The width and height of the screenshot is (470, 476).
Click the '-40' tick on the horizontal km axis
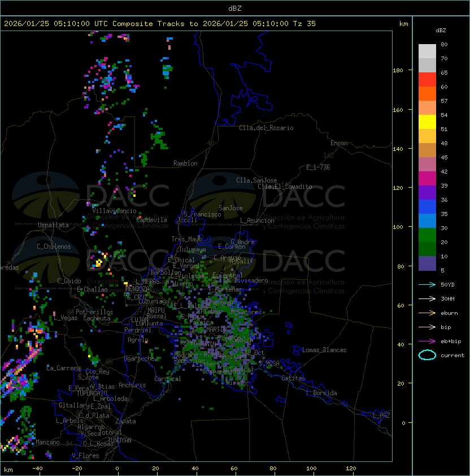[37, 469]
